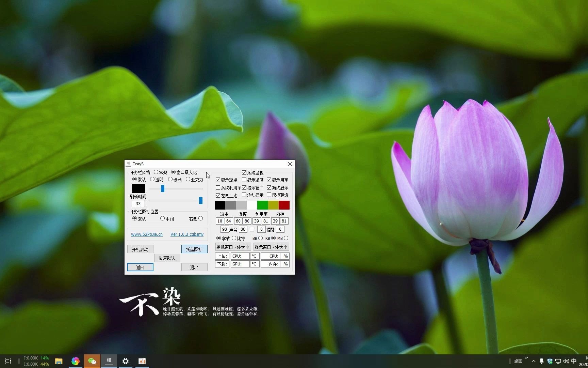This screenshot has height=368, width=588.
Task: Open the www.52PoJie.cn link
Action: (147, 234)
